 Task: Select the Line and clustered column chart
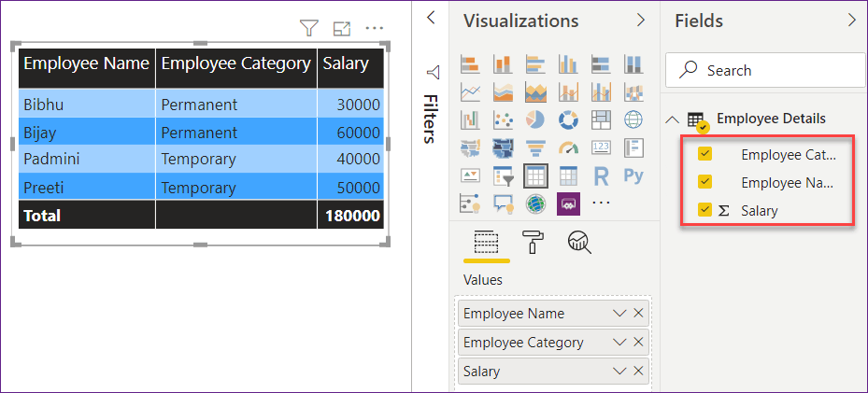pos(601,91)
